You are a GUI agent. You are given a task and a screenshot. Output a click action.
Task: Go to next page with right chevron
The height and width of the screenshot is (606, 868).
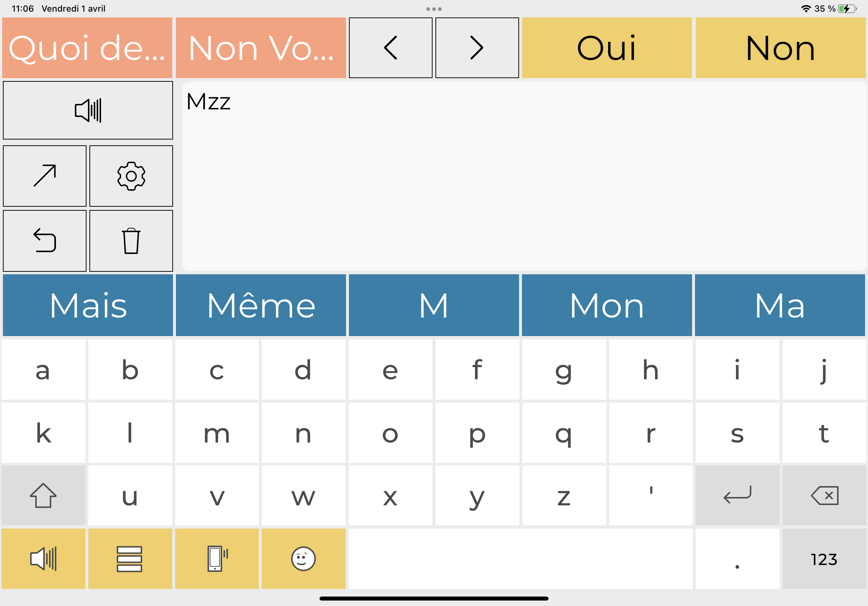tap(477, 48)
